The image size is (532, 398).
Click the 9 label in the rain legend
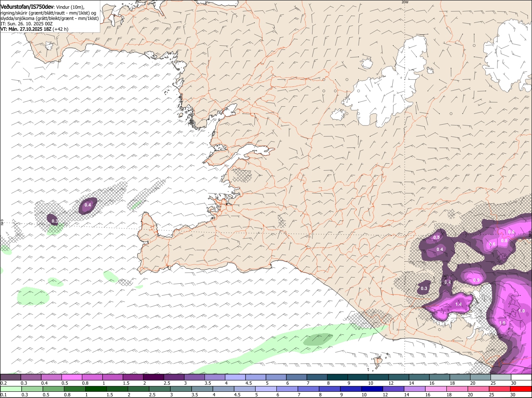[342, 395]
